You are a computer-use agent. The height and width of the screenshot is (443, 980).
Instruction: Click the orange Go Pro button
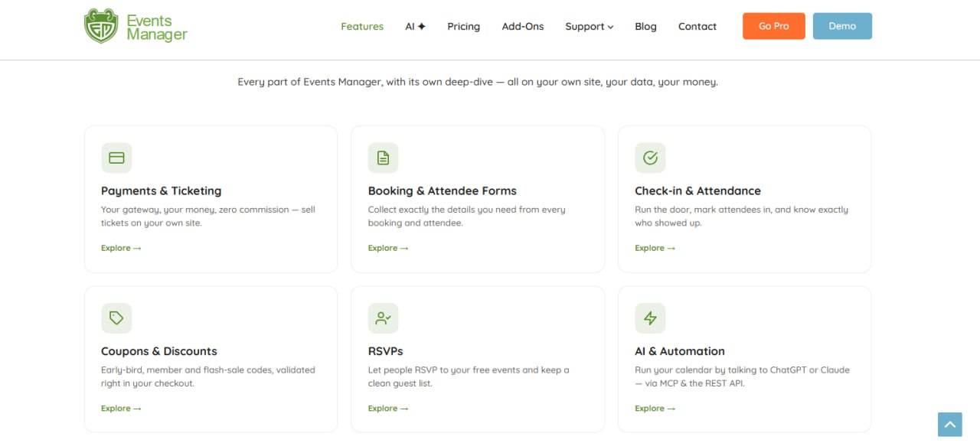[774, 26]
